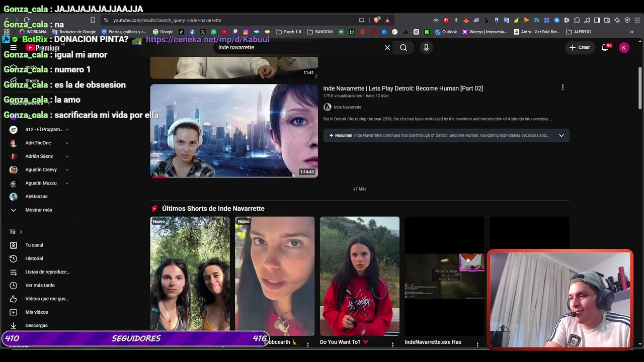
Task: Toggle the browser sidebar panel
Action: pos(597,20)
